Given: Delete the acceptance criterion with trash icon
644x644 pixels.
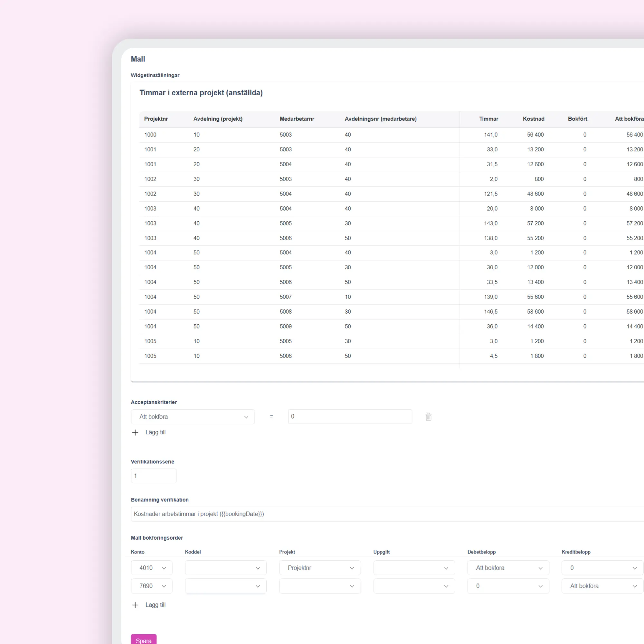Looking at the screenshot, I should 428,417.
